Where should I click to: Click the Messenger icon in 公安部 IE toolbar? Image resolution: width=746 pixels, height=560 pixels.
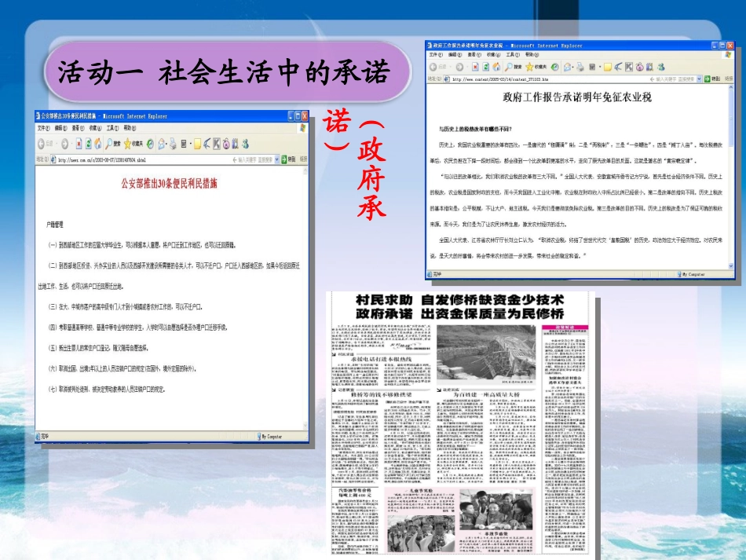click(x=246, y=144)
